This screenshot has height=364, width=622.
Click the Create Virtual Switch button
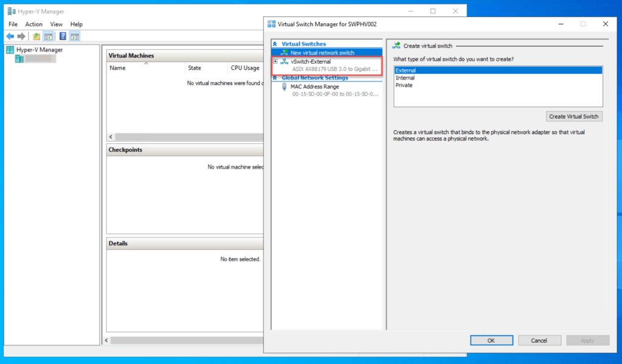click(x=573, y=116)
